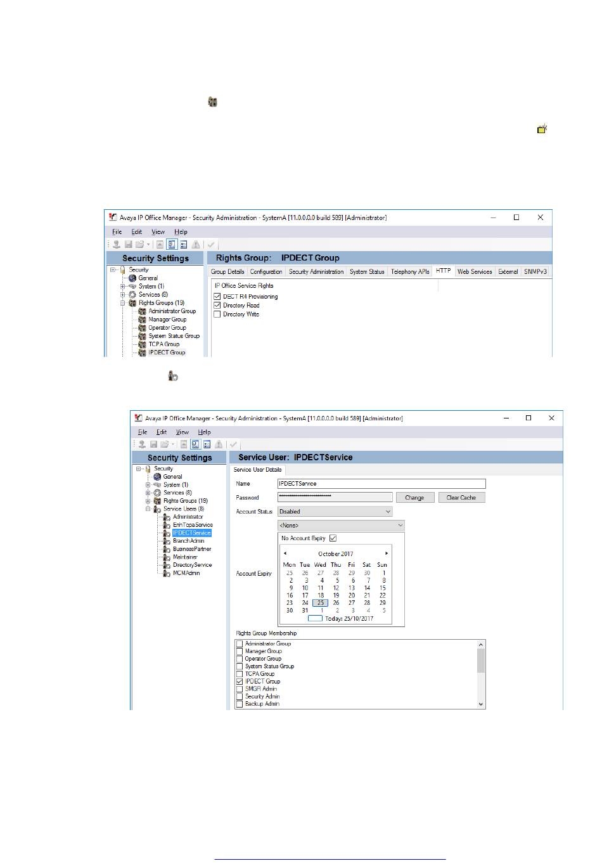This screenshot has width=602, height=868.
Task: Toggle No Account Expiry checkbox
Action: coord(333,538)
